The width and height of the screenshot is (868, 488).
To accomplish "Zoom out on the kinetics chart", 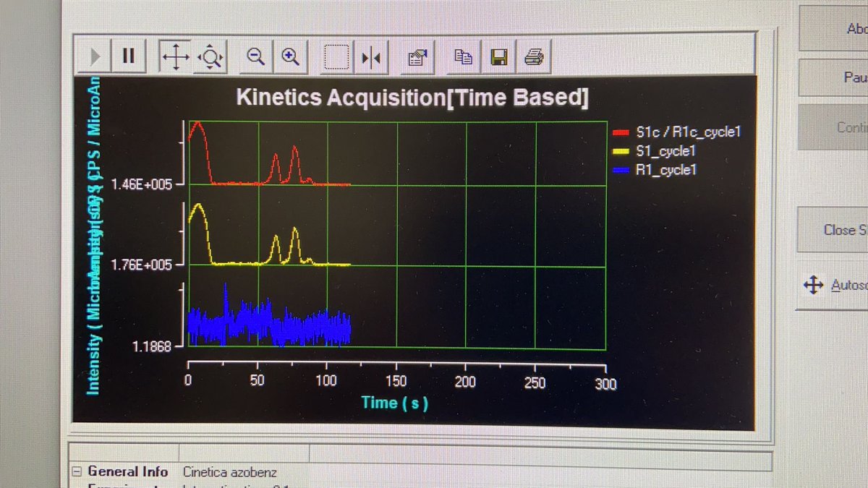I will 254,56.
